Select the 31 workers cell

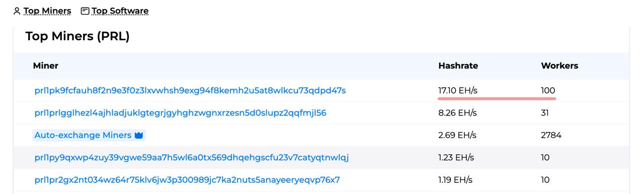pos(545,113)
